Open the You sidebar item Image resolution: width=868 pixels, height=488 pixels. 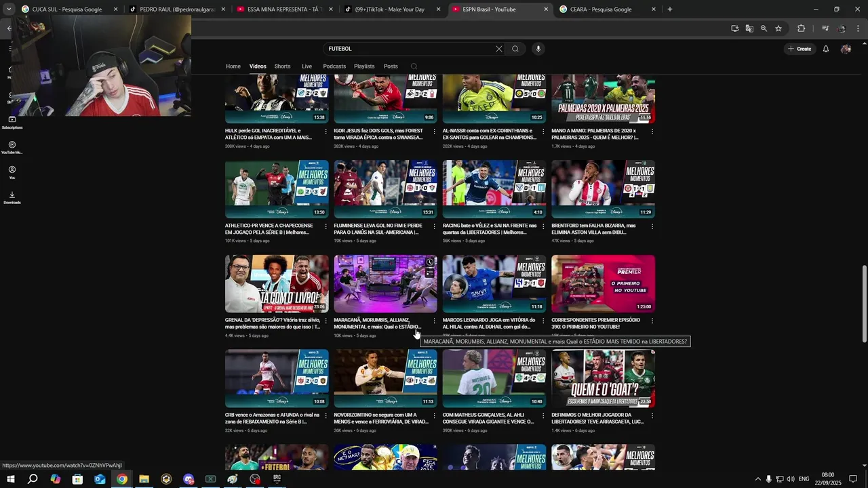pos(12,173)
